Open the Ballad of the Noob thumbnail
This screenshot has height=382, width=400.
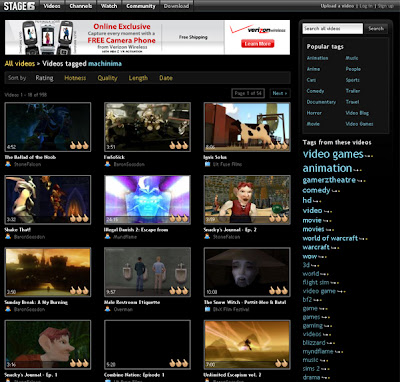click(48, 127)
